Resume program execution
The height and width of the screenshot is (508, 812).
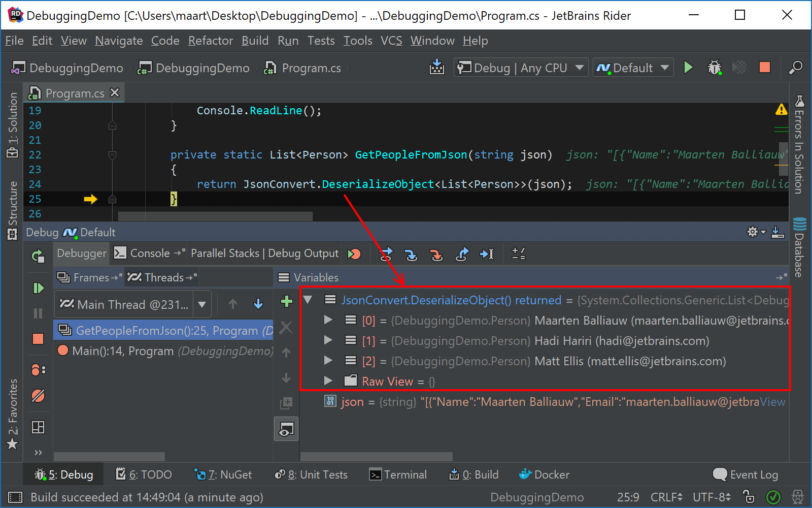click(38, 288)
